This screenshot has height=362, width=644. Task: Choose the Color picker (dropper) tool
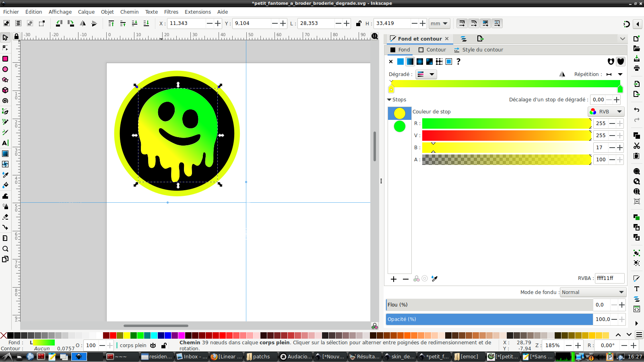click(x=5, y=175)
